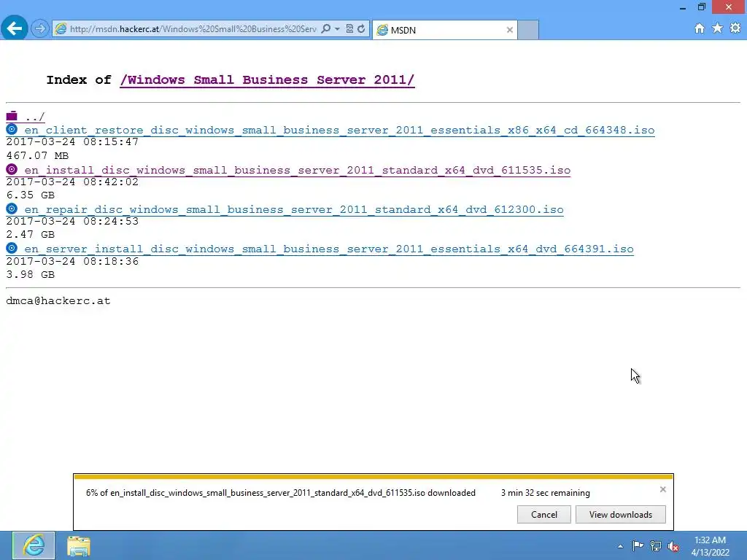
Task: Open File Explorer from the taskbar
Action: 79,546
